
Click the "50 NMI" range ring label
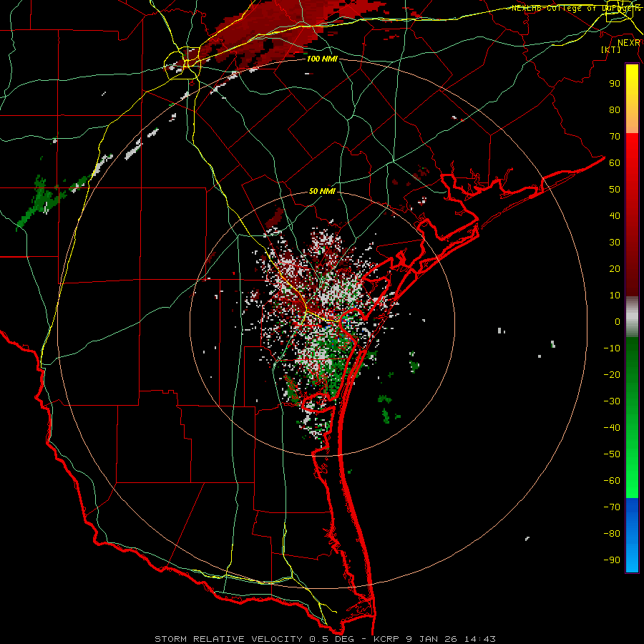tap(323, 191)
